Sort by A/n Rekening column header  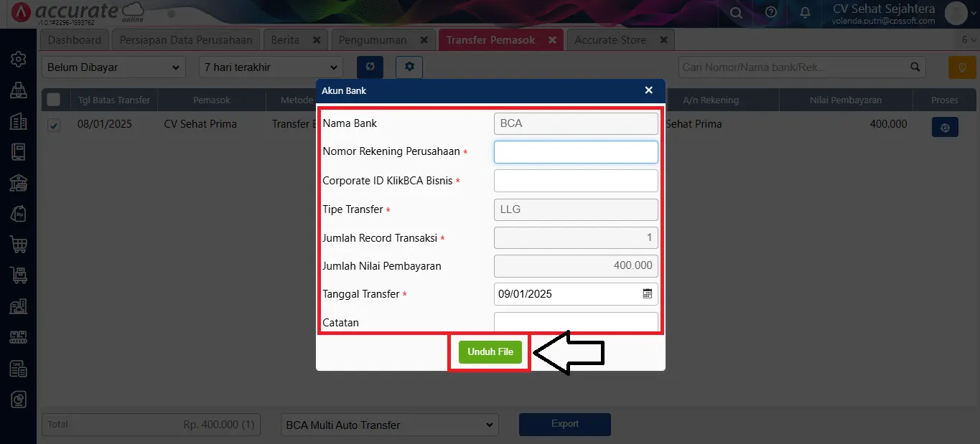pos(711,100)
